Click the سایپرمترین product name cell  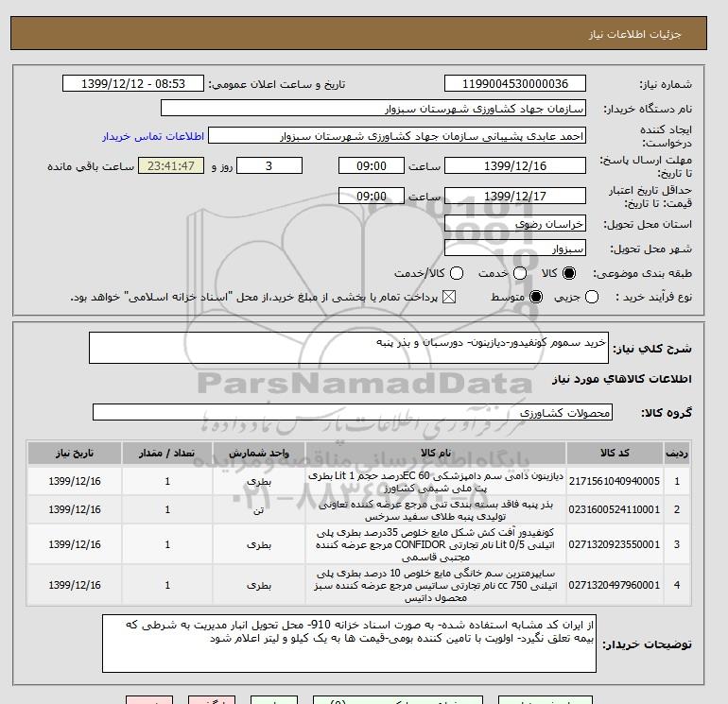[x=436, y=585]
